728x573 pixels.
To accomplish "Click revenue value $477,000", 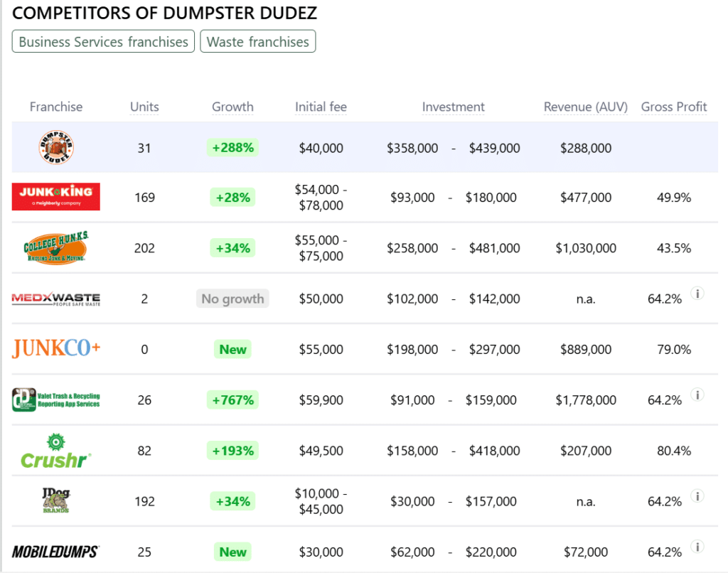I will pos(586,198).
